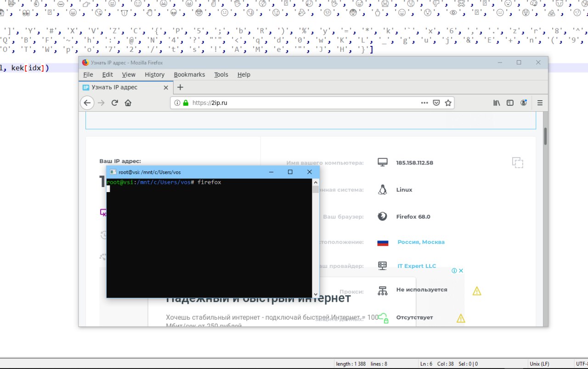This screenshot has height=369, width=588.
Task: Click the Firefox browser icon beside Firefox 68.0
Action: 382,216
